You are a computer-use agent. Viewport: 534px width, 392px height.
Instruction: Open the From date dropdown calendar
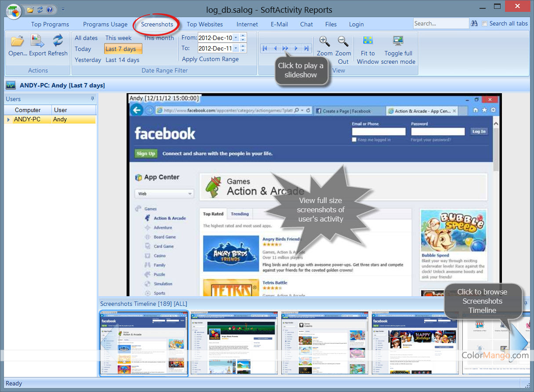[x=236, y=38]
